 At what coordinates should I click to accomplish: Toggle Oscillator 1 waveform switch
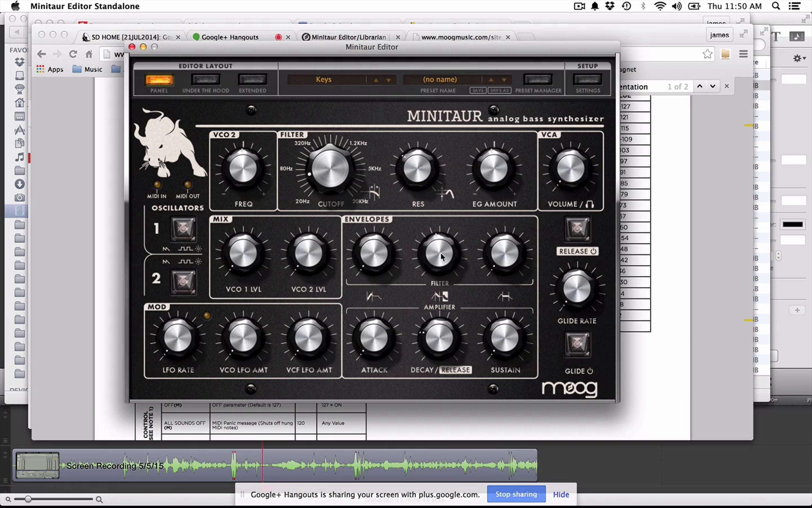click(x=183, y=229)
